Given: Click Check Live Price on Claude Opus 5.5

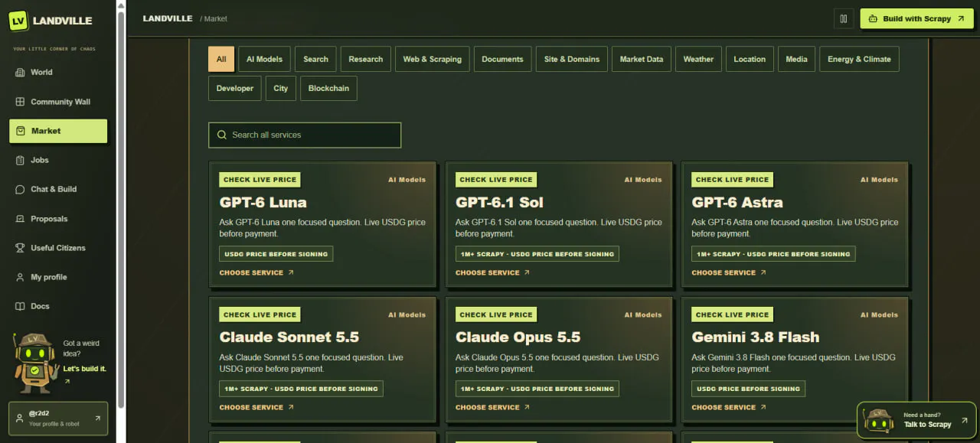Looking at the screenshot, I should pos(495,314).
